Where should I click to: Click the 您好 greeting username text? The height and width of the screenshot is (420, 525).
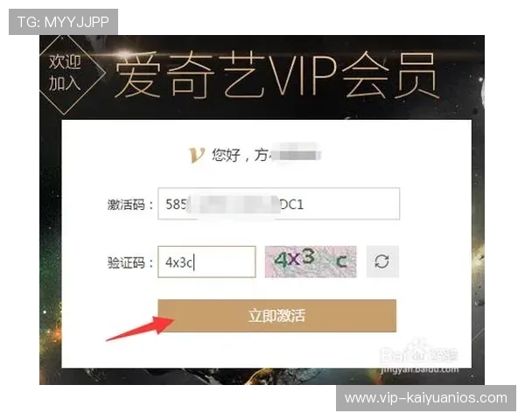[266, 155]
